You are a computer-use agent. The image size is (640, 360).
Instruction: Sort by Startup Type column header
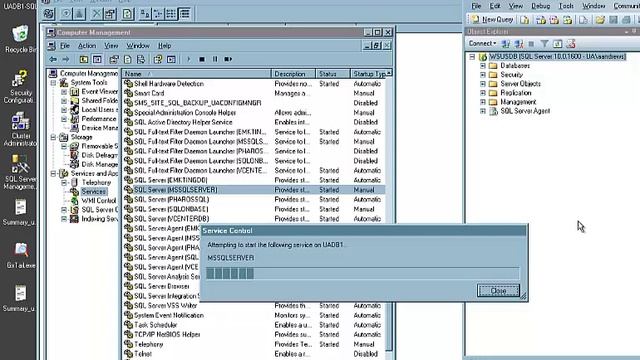[x=369, y=74]
